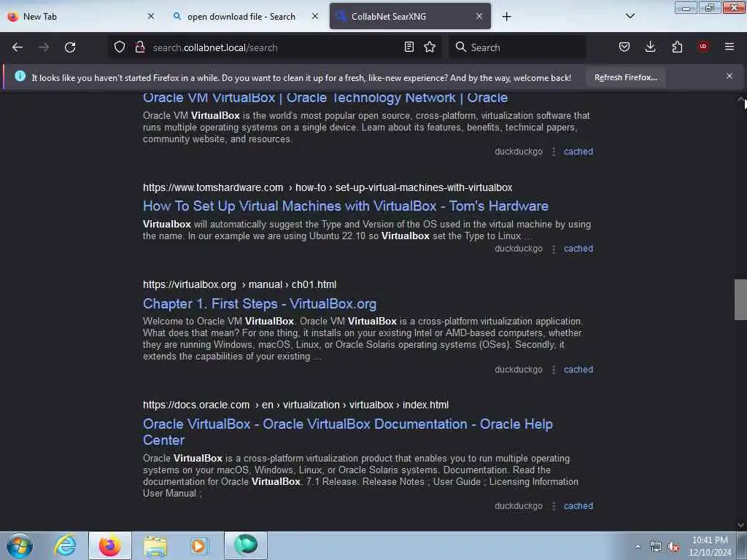Switch to the open download file Search tab
This screenshot has width=747, height=560.
[x=247, y=17]
